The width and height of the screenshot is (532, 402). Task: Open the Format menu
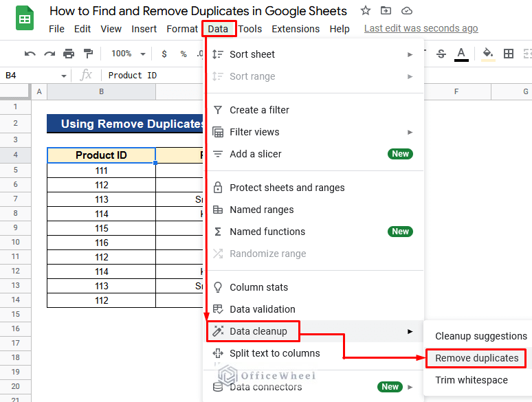click(x=182, y=29)
